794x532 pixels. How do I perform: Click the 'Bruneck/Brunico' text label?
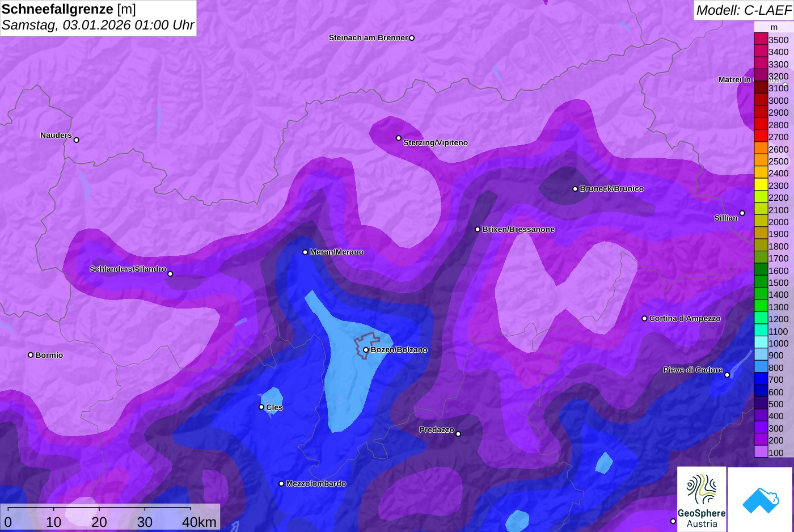pyautogui.click(x=612, y=188)
